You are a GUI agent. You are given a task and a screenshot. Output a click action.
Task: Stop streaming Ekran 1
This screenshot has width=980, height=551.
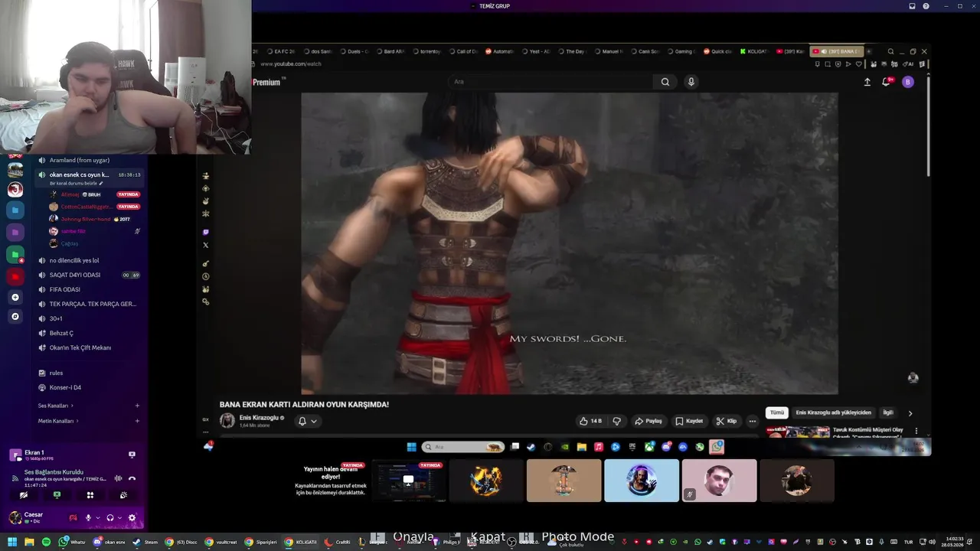(x=132, y=455)
